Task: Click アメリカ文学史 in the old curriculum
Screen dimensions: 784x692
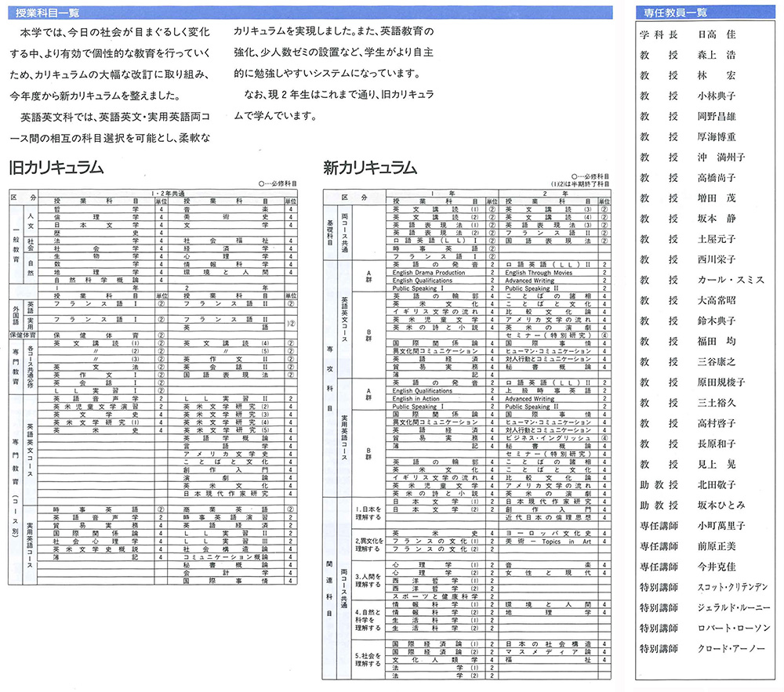Action: point(226,455)
